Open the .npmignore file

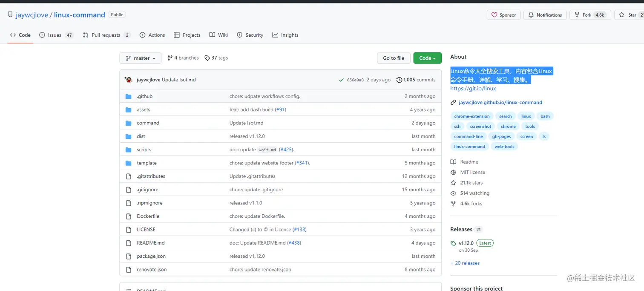pyautogui.click(x=149, y=203)
